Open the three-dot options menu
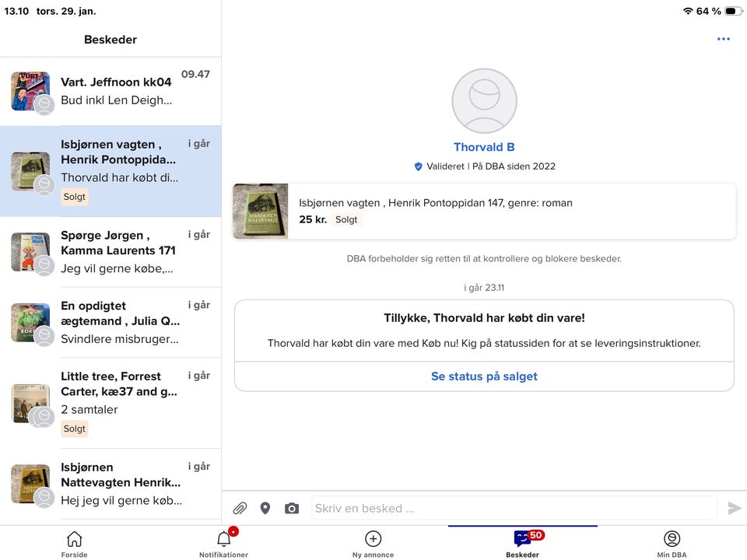The image size is (747, 560). (723, 39)
